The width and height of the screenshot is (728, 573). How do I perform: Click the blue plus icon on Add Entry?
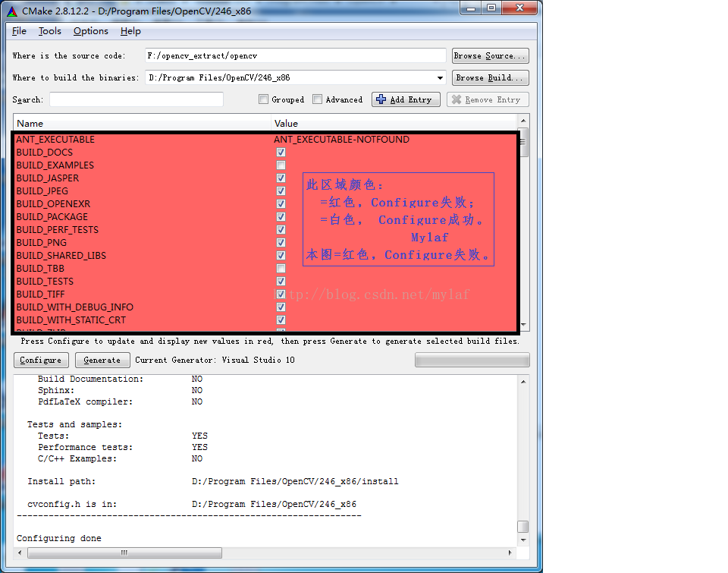pos(381,99)
